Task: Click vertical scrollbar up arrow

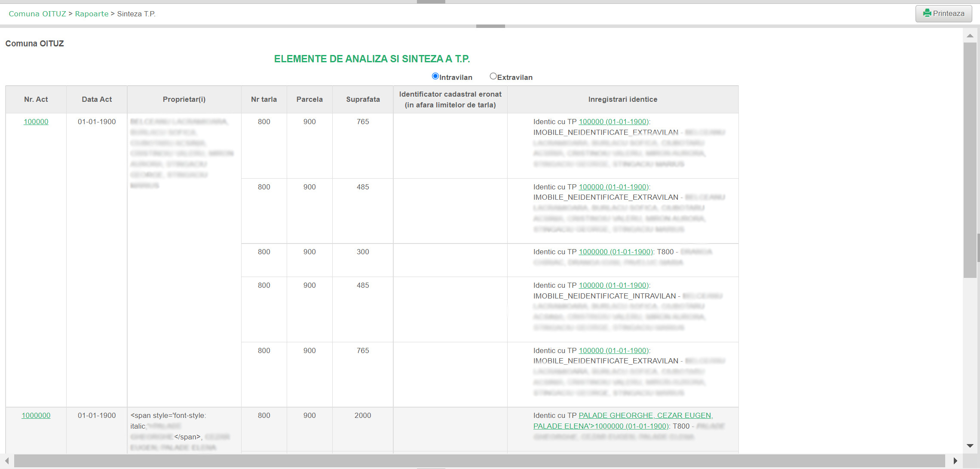Action: pyautogui.click(x=970, y=36)
